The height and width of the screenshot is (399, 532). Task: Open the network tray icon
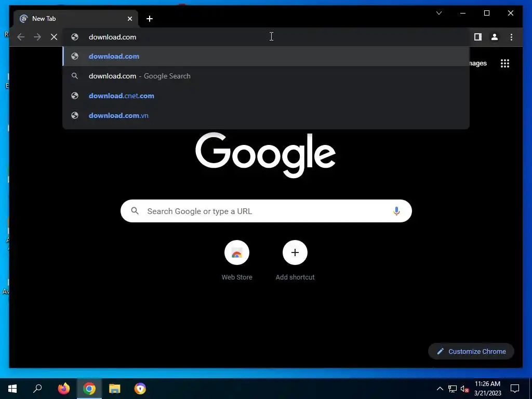click(x=453, y=389)
